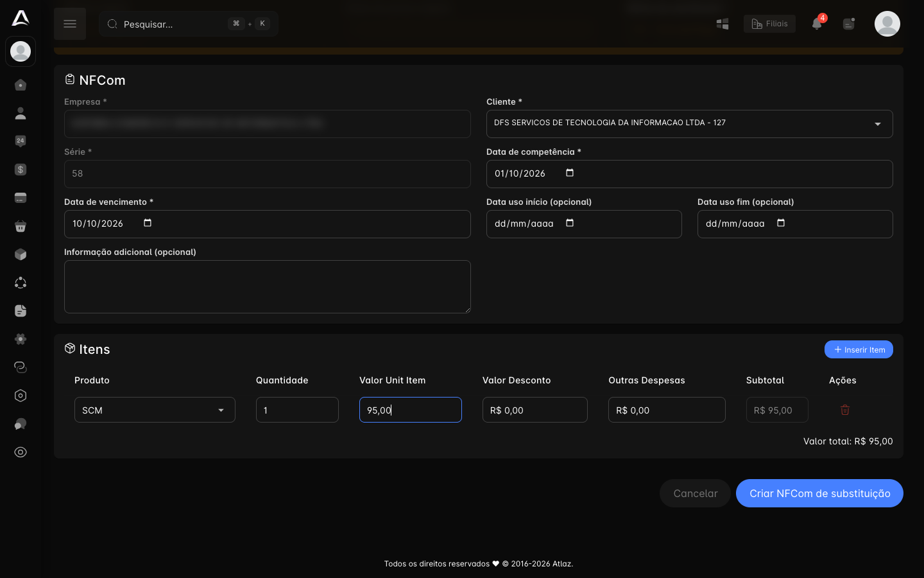Open the user avatar menu in header
This screenshot has width=924, height=578.
[x=887, y=24]
